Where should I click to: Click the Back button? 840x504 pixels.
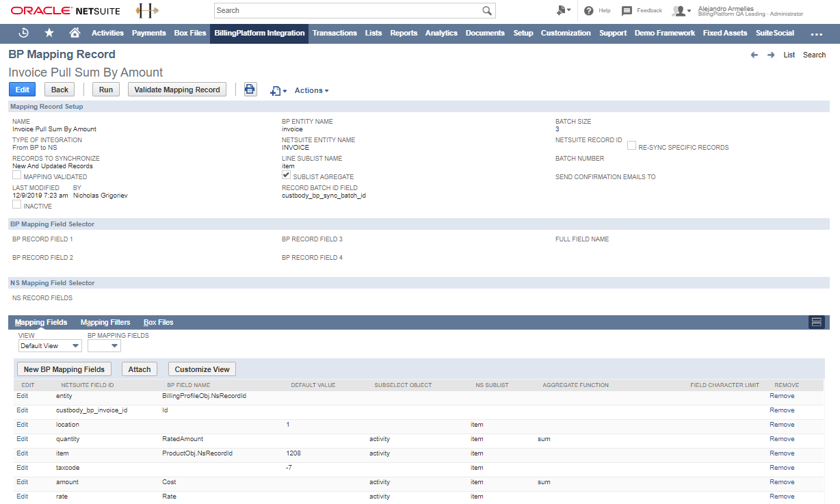pos(60,90)
